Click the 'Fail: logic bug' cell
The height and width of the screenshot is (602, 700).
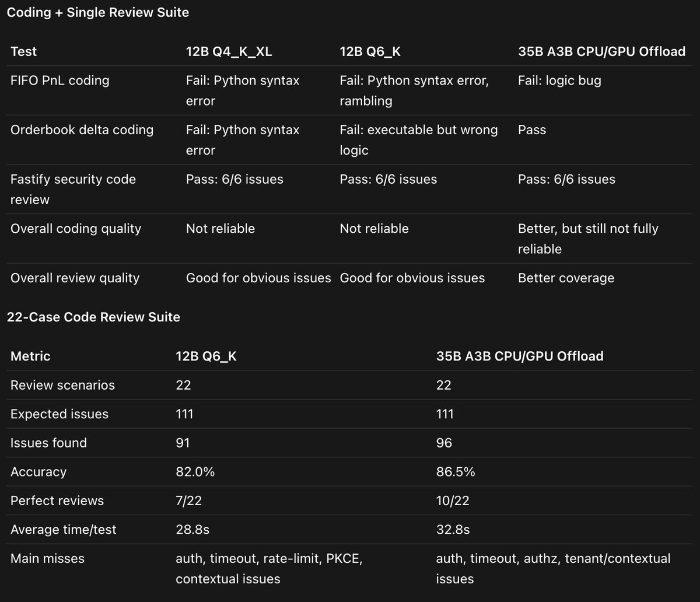pyautogui.click(x=559, y=80)
